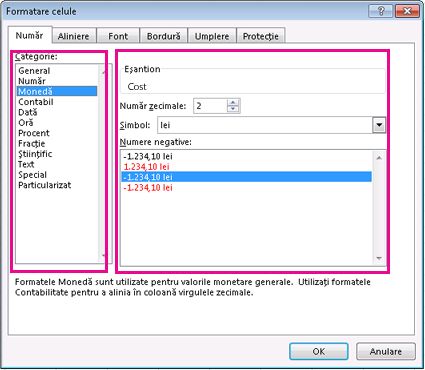Decrease decimal places with down arrow

[x=233, y=109]
